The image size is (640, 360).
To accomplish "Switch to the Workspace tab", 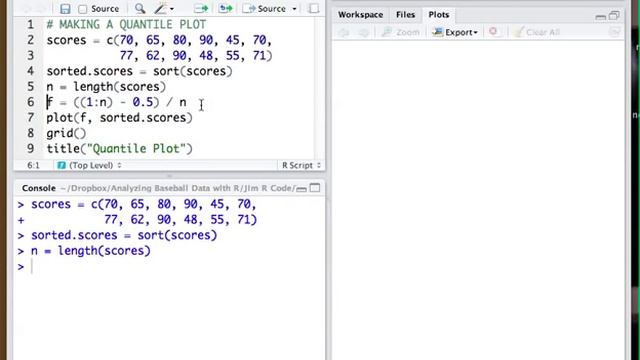I will pyautogui.click(x=360, y=15).
